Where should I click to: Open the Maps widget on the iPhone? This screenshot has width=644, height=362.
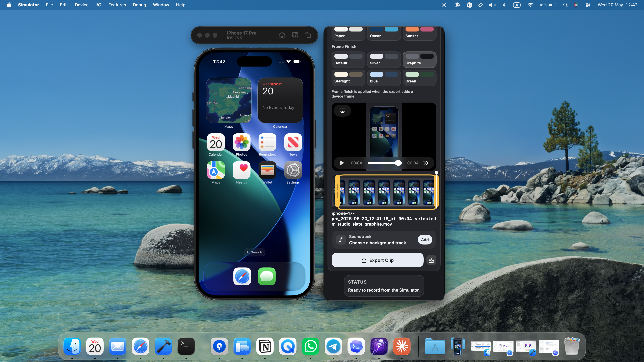(228, 100)
